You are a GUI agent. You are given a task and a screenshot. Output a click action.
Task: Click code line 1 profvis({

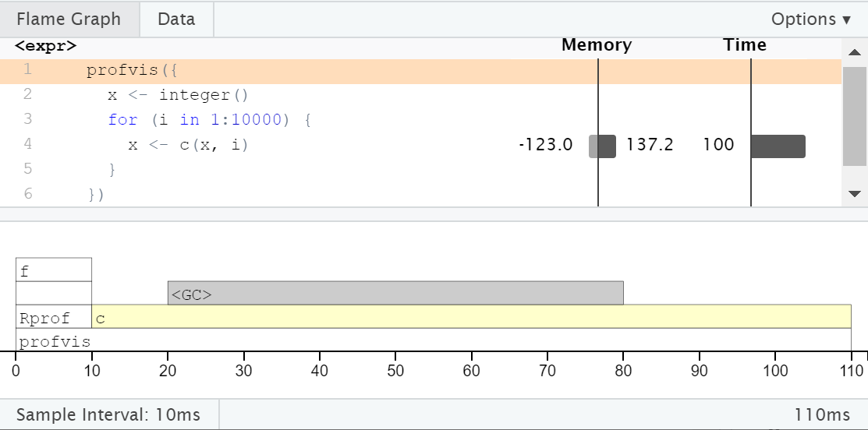coord(133,71)
